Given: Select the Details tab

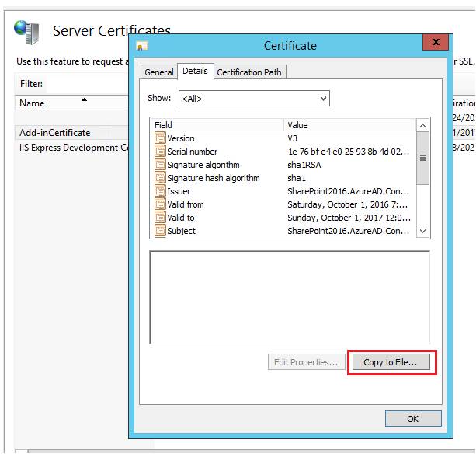Looking at the screenshot, I should click(x=195, y=71).
